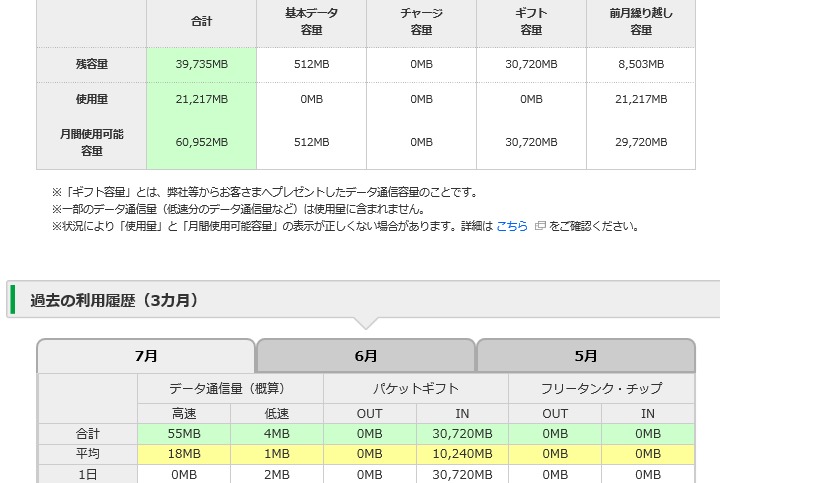
Task: Click the ギフト容量 column header
Action: [531, 22]
